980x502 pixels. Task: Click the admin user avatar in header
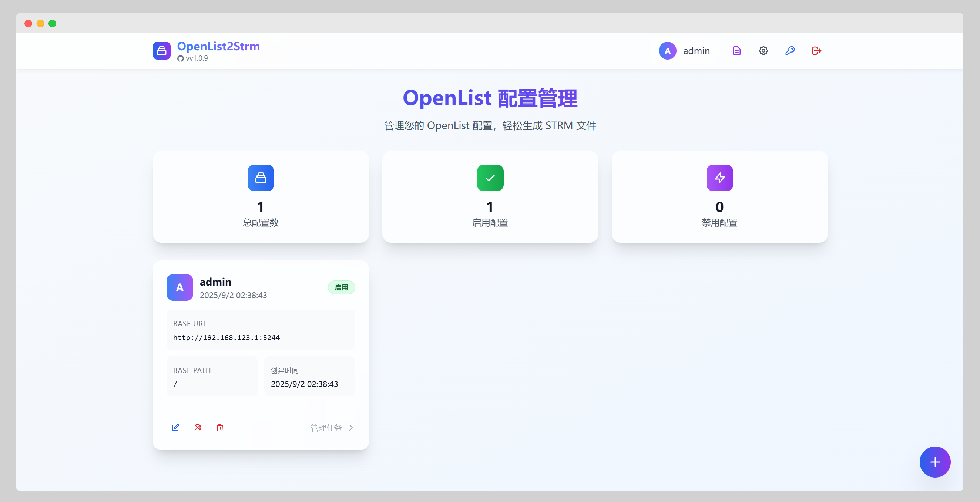point(667,51)
